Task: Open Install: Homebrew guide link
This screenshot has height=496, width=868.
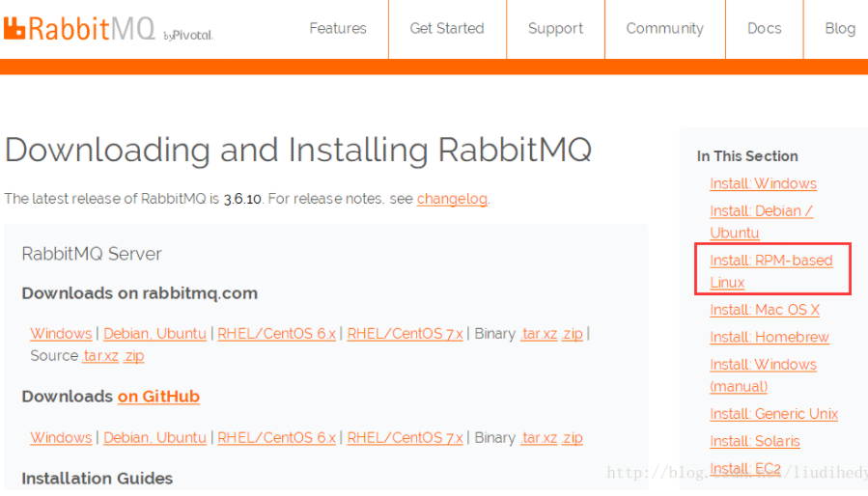Action: (769, 337)
